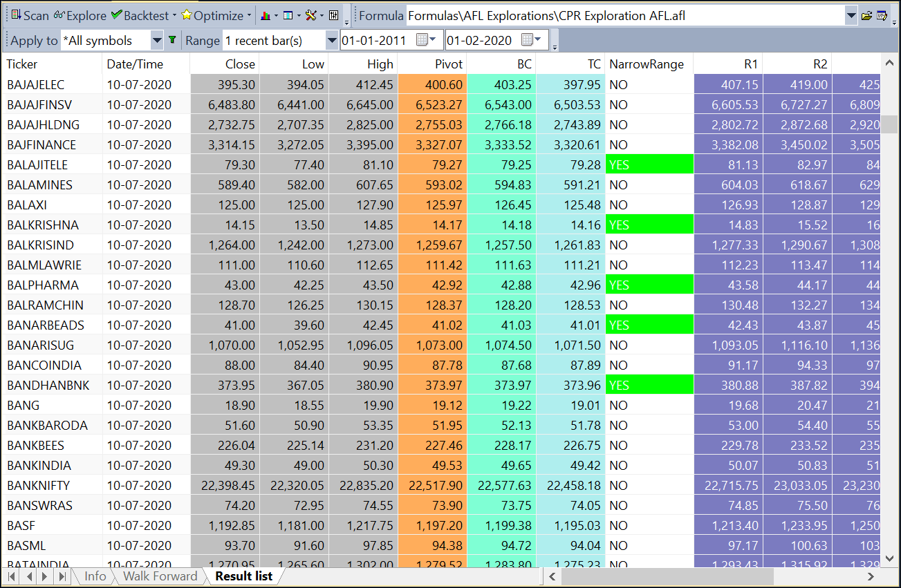The width and height of the screenshot is (901, 588).
Task: Click the vertical scrollbar down arrow
Action: tap(889, 558)
